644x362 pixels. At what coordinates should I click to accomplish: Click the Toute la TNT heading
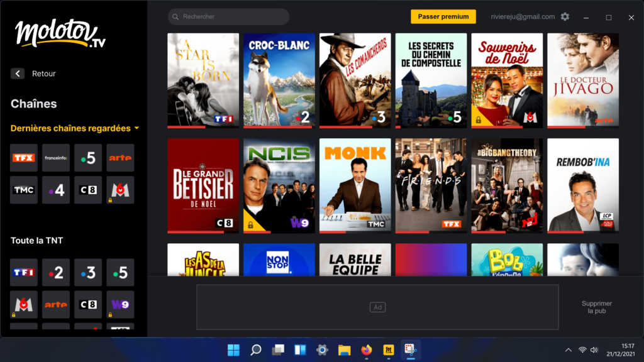(x=37, y=241)
